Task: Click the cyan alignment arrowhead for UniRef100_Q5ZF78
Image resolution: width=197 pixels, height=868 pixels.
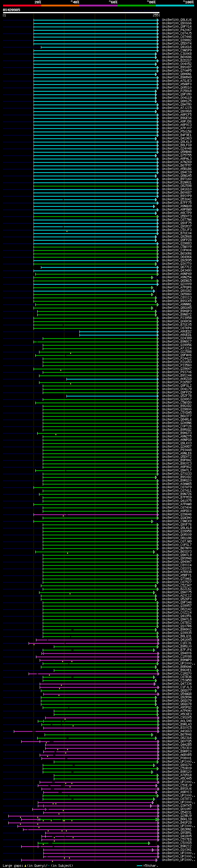Action: (158, 396)
